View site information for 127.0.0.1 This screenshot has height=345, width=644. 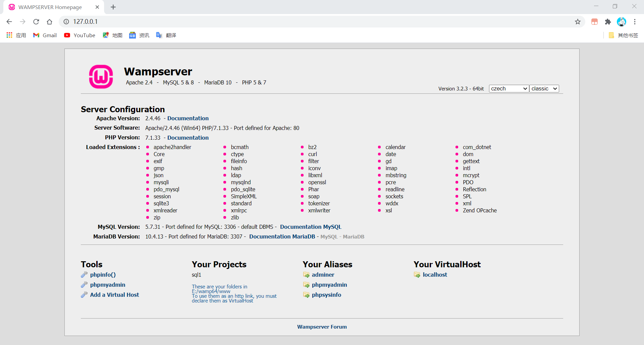click(66, 22)
